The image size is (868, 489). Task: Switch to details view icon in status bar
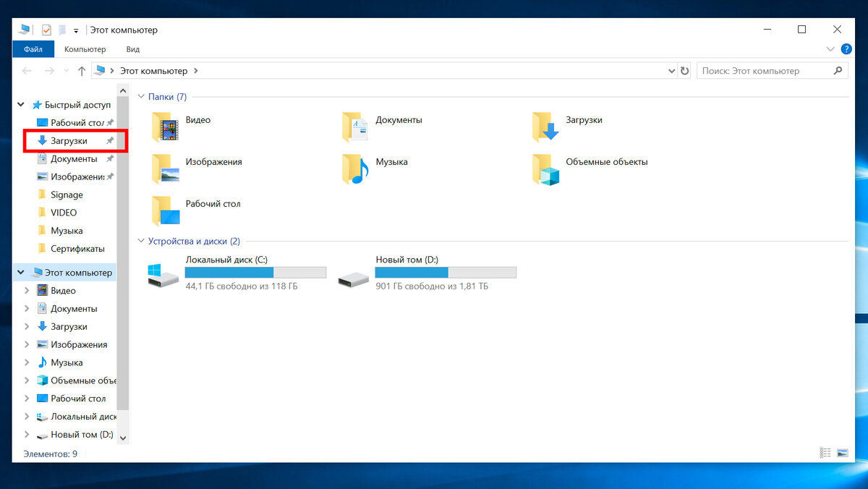[825, 453]
